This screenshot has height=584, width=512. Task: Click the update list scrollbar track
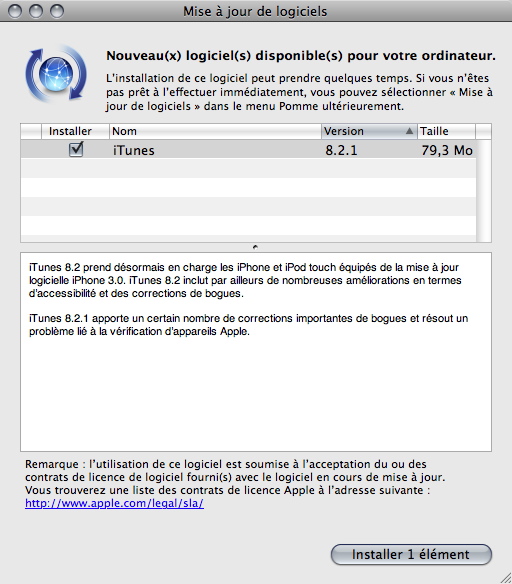pos(483,191)
